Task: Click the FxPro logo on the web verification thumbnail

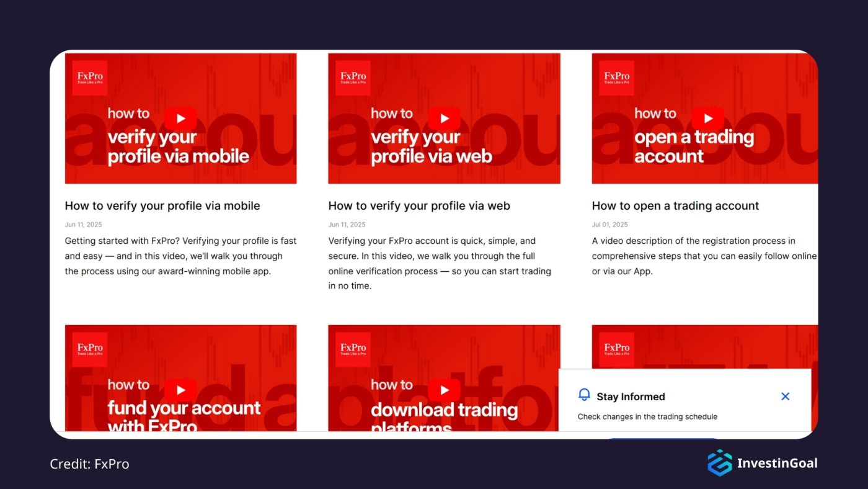Action: [353, 78]
